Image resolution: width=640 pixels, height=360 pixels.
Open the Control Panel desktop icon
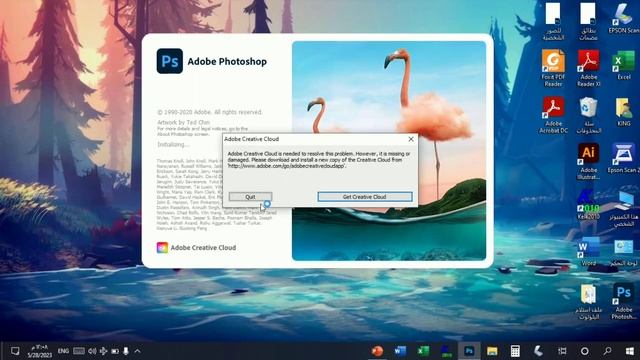click(x=624, y=251)
